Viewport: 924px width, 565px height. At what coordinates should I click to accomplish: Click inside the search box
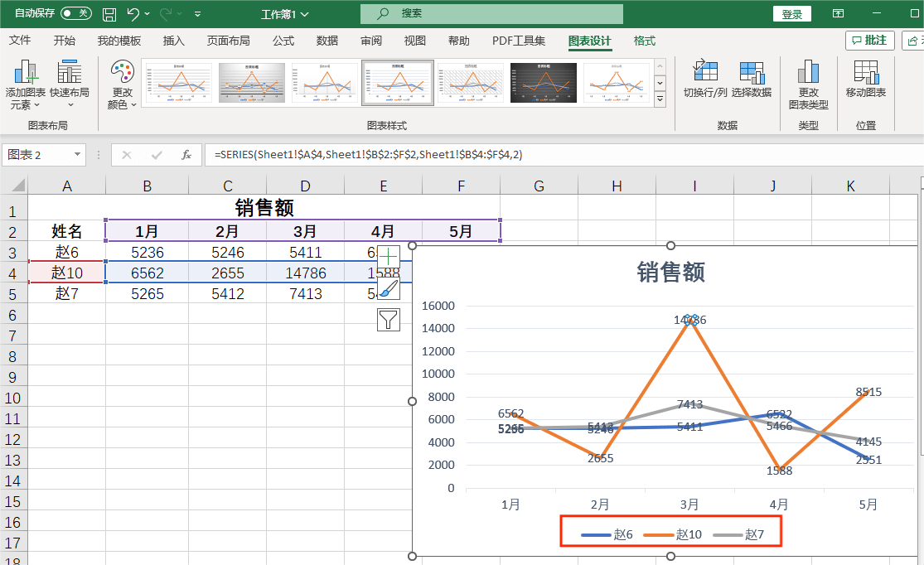click(491, 14)
